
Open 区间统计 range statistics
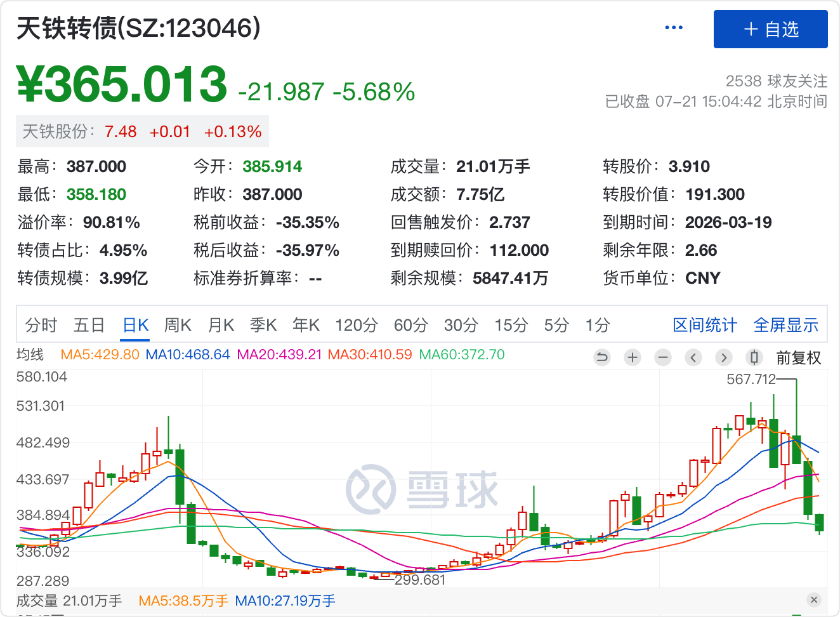click(x=705, y=326)
